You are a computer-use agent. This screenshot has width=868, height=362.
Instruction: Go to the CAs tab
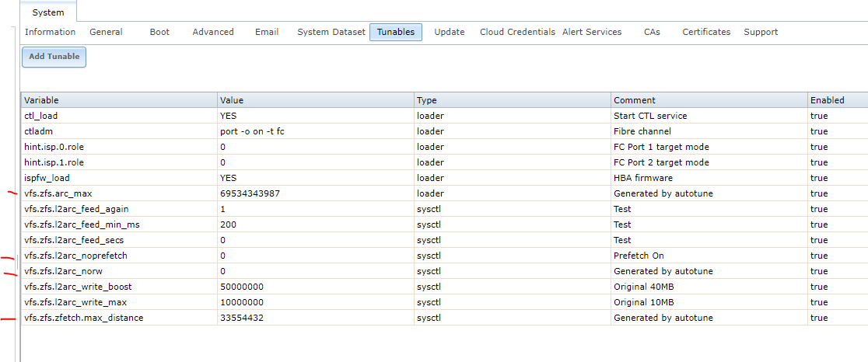tap(652, 32)
